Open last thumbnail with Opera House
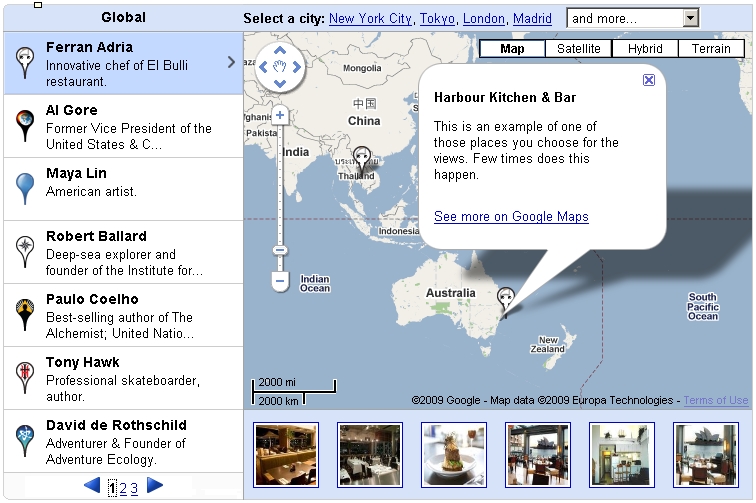The image size is (756, 503). [x=706, y=455]
